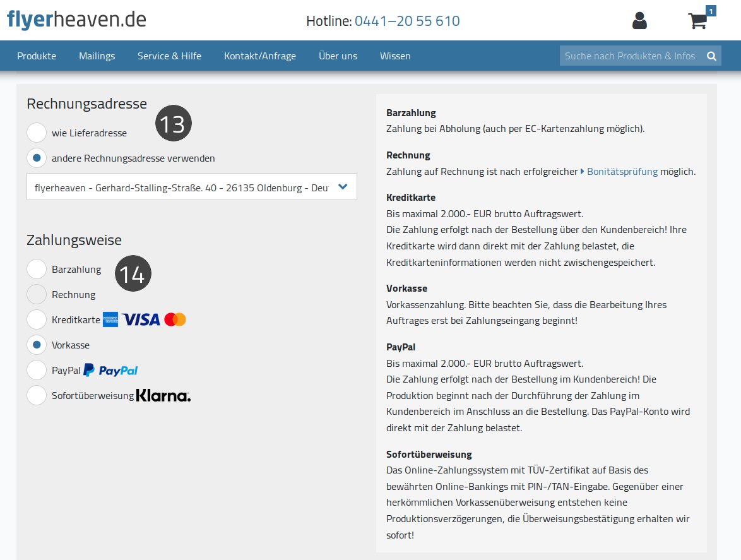Click the PayPal logo

coord(111,370)
